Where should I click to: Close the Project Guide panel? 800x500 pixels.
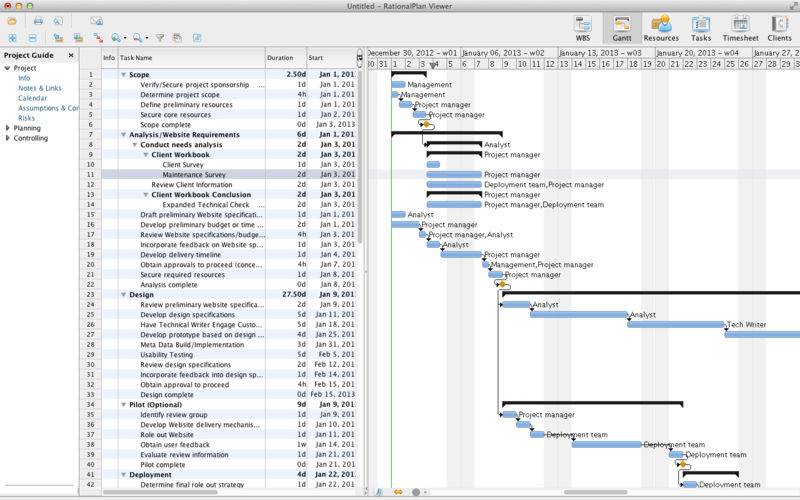(x=71, y=55)
